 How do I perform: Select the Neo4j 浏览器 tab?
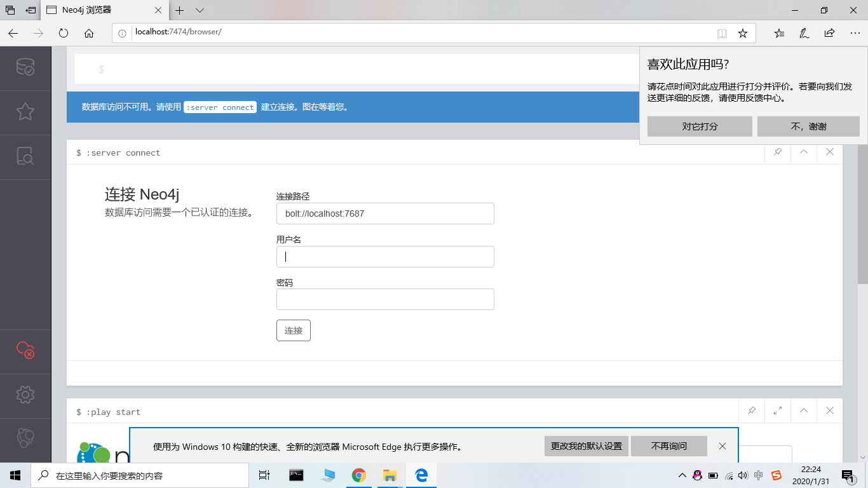tap(105, 10)
